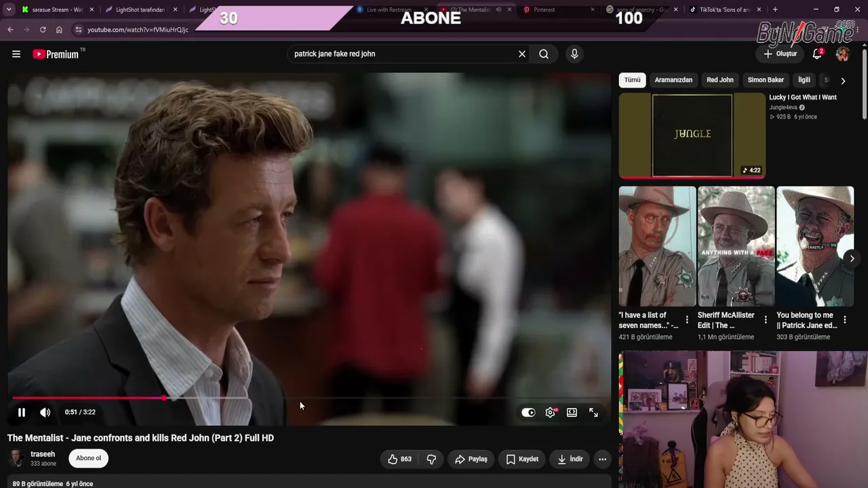Open traseeh channel avatar
The height and width of the screenshot is (488, 868).
[x=17, y=458]
